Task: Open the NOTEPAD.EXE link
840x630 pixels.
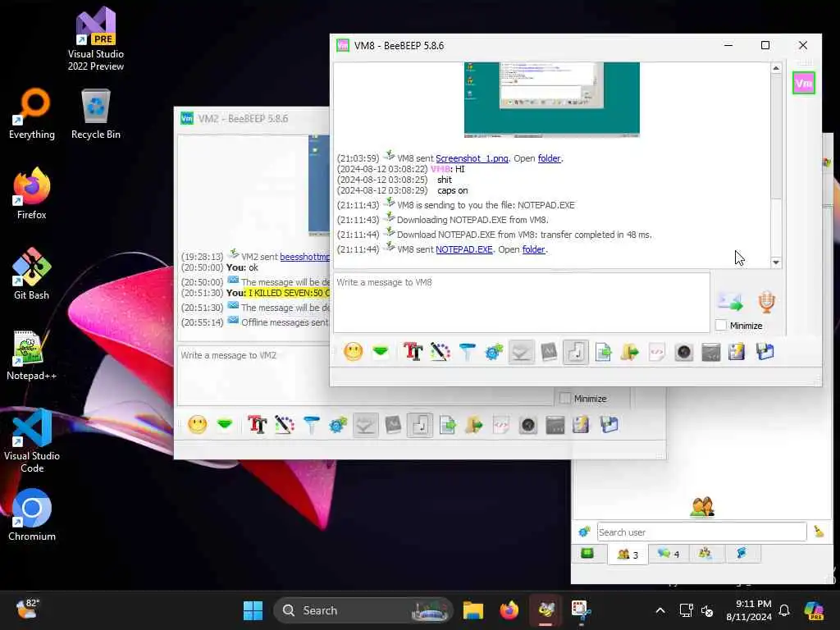Action: click(x=464, y=249)
